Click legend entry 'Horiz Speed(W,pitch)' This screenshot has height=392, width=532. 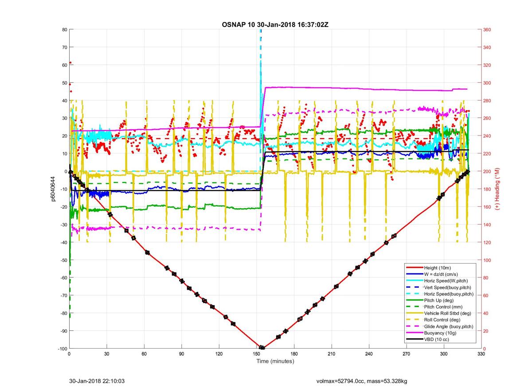(x=446, y=281)
